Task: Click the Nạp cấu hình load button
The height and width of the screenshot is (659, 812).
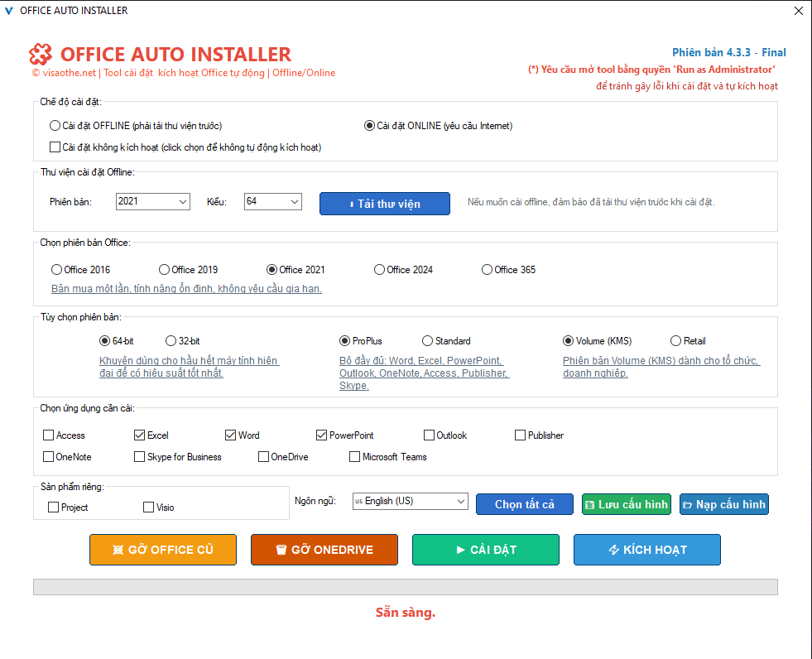Action: pos(724,504)
